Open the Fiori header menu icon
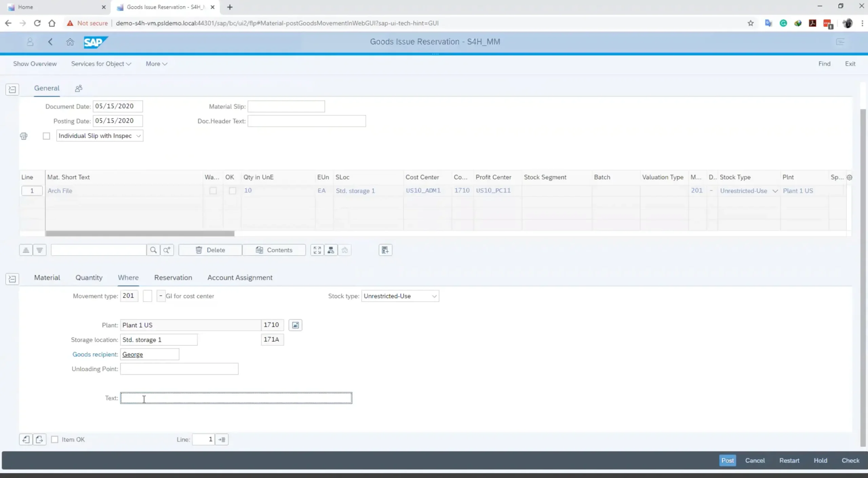868x478 pixels. 840,42
